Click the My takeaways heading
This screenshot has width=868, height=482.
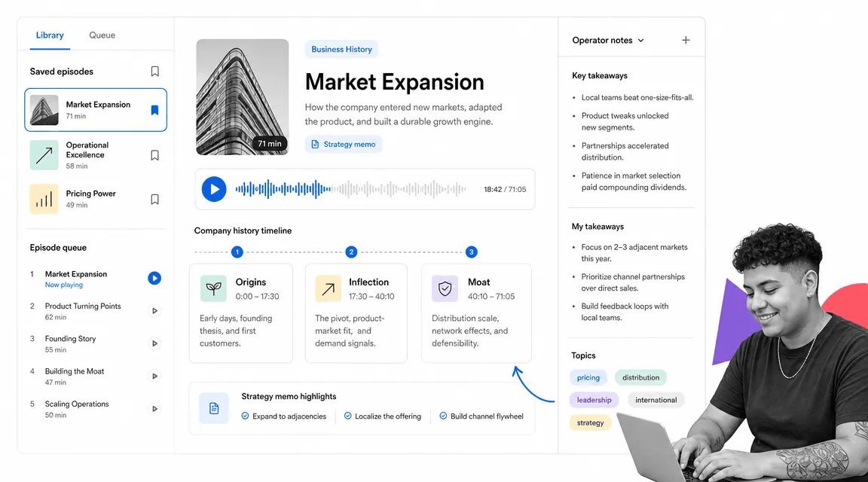598,227
